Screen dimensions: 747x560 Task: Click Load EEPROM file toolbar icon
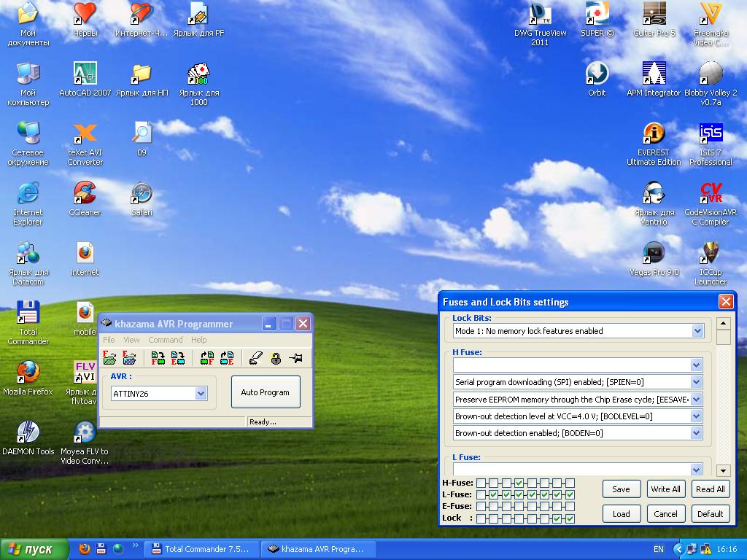point(130,357)
